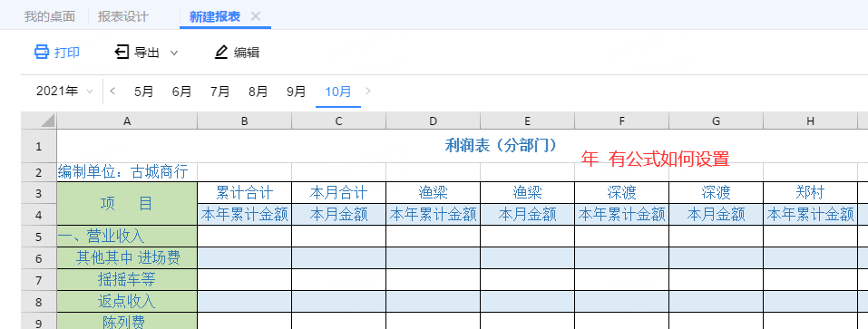Click 本年累计金额 in column B
Screen dimensions: 868x329
click(x=245, y=215)
